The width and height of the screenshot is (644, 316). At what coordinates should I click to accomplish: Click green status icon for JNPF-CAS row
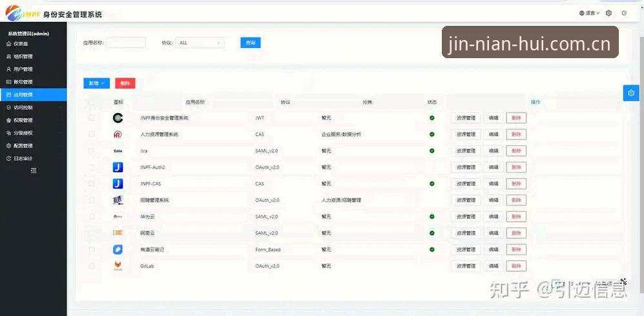click(431, 184)
